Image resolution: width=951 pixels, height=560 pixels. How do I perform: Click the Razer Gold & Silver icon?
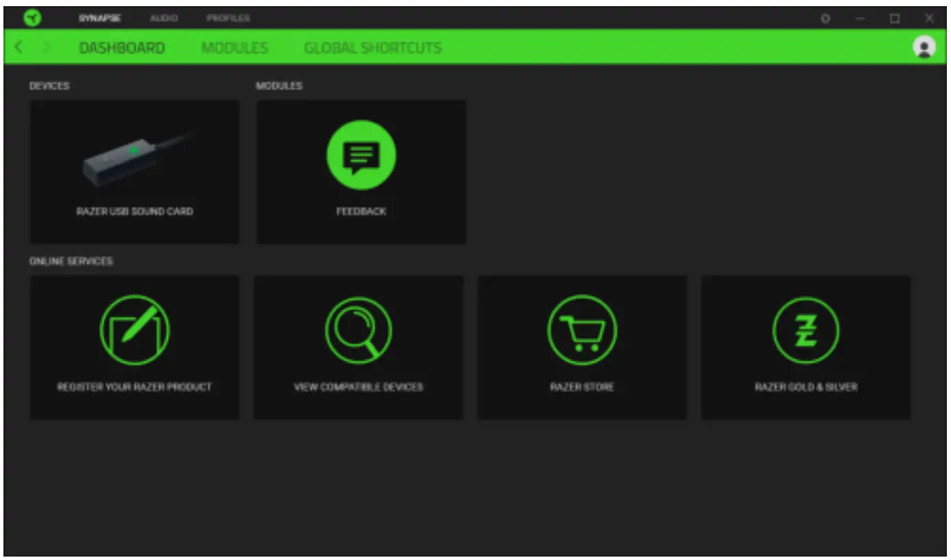(806, 330)
